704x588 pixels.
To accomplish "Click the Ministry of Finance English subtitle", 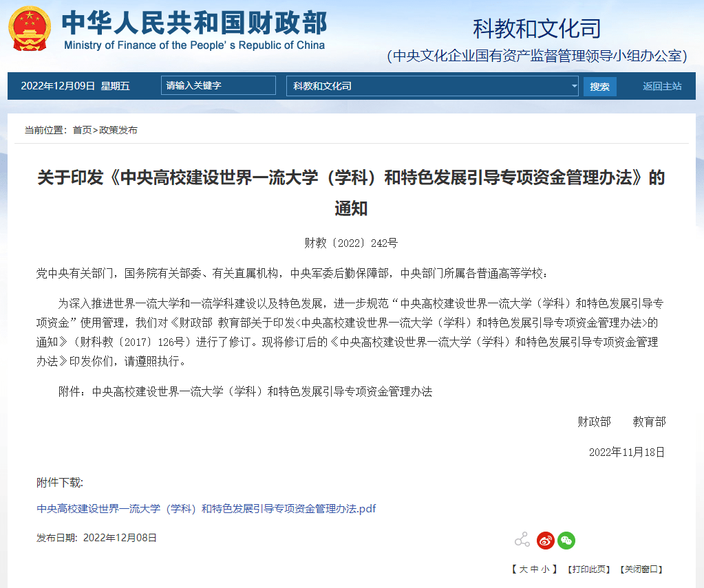I will [x=194, y=45].
